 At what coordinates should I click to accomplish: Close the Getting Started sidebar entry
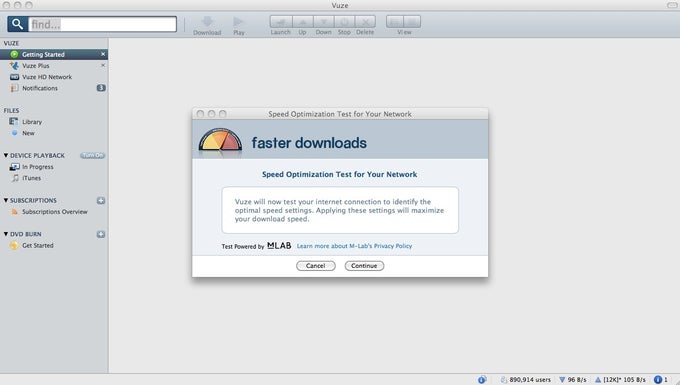coord(103,54)
